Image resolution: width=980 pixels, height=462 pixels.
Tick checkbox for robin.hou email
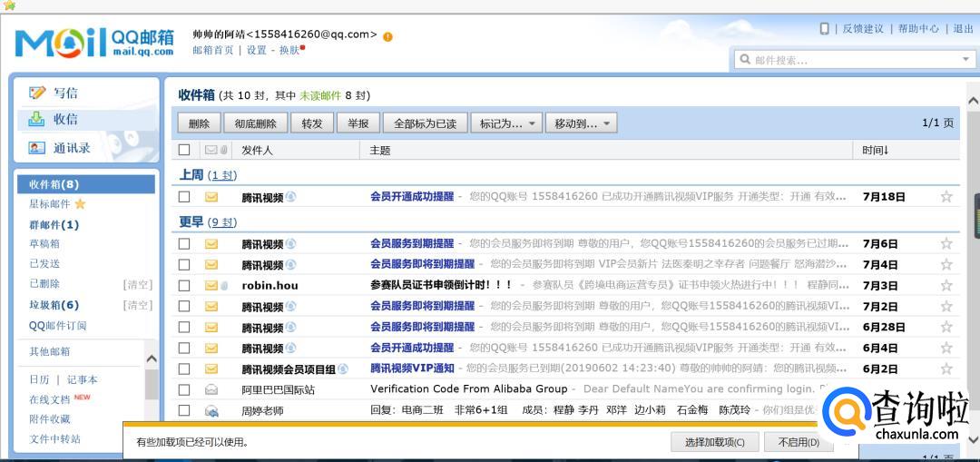[x=183, y=286]
